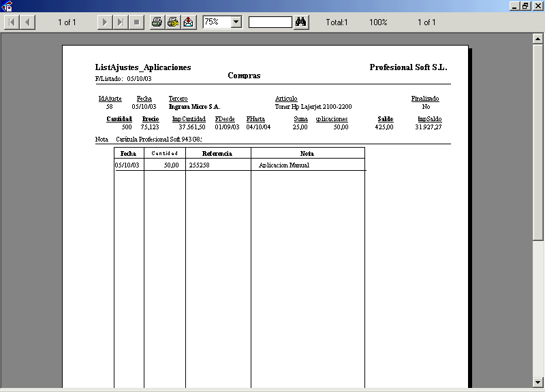Click the binoculars search icon
The width and height of the screenshot is (545, 392).
pos(302,22)
